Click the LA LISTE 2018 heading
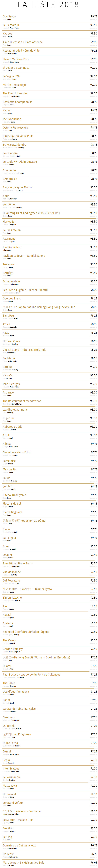 click(x=49, y=5)
